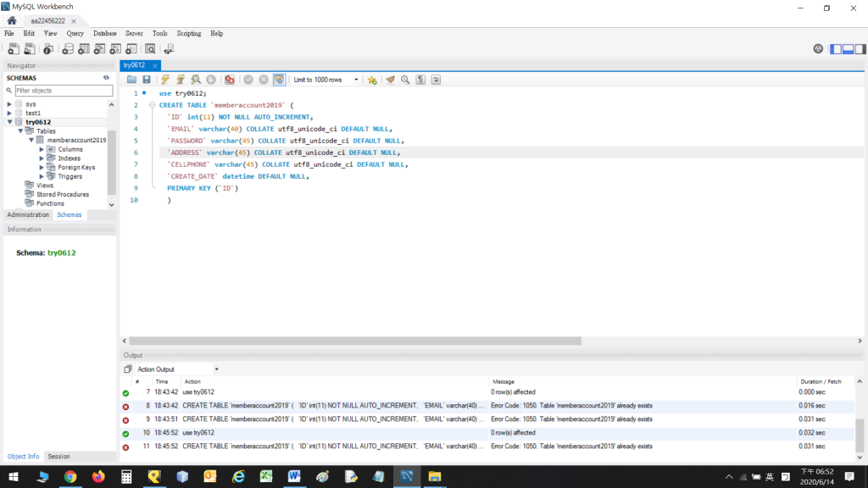Rollback transaction icon
This screenshot has height=488, width=868.
(x=264, y=80)
